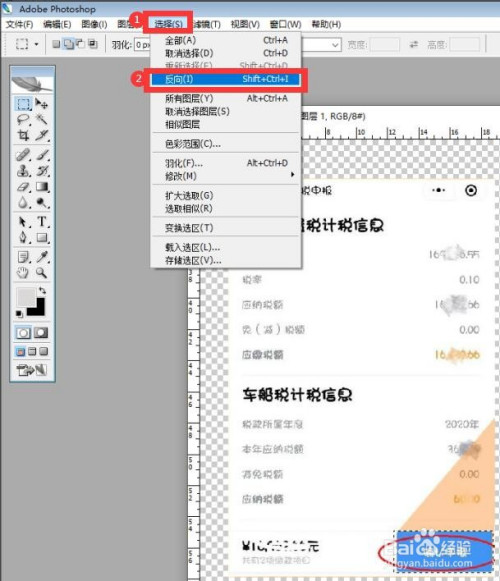Select the Rectangle shape tool
500x581 pixels.
[42, 237]
